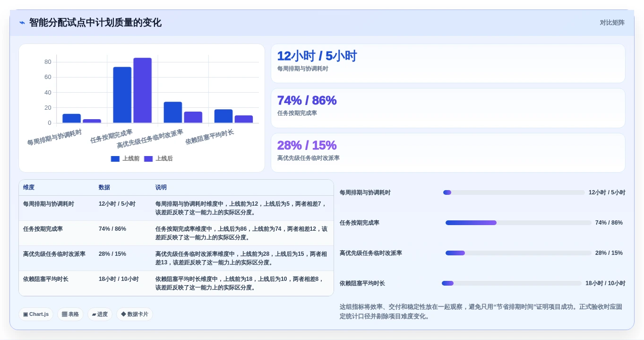Click the 进度 tag chip
This screenshot has height=340, width=644.
pyautogui.click(x=100, y=314)
